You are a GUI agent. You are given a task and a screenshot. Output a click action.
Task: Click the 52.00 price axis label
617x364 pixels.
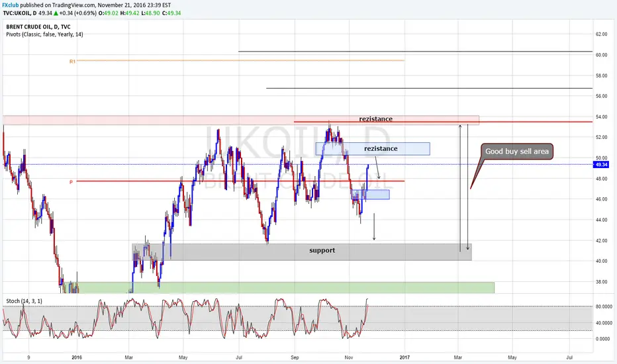[601, 138]
